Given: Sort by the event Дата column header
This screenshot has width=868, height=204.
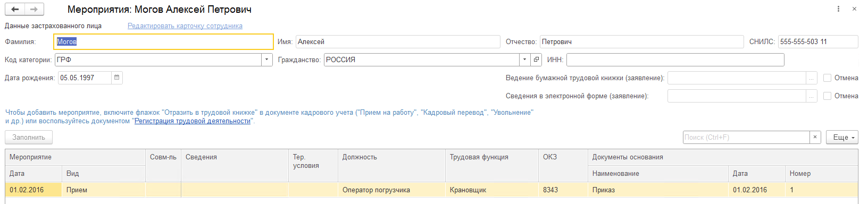Looking at the screenshot, I should pyautogui.click(x=34, y=174).
